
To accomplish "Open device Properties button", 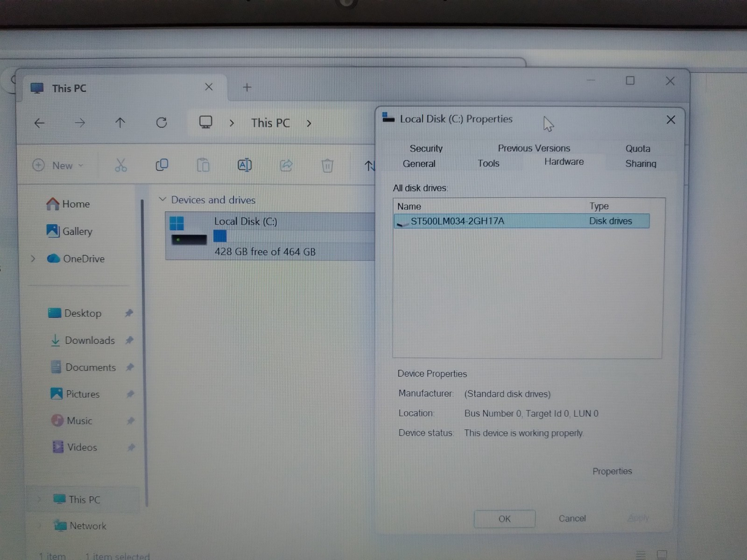I will tap(612, 471).
